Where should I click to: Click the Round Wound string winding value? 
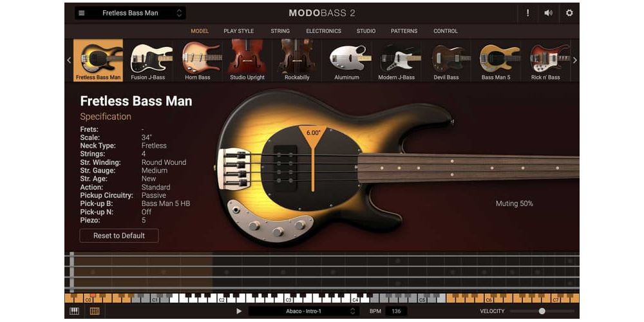(x=164, y=162)
